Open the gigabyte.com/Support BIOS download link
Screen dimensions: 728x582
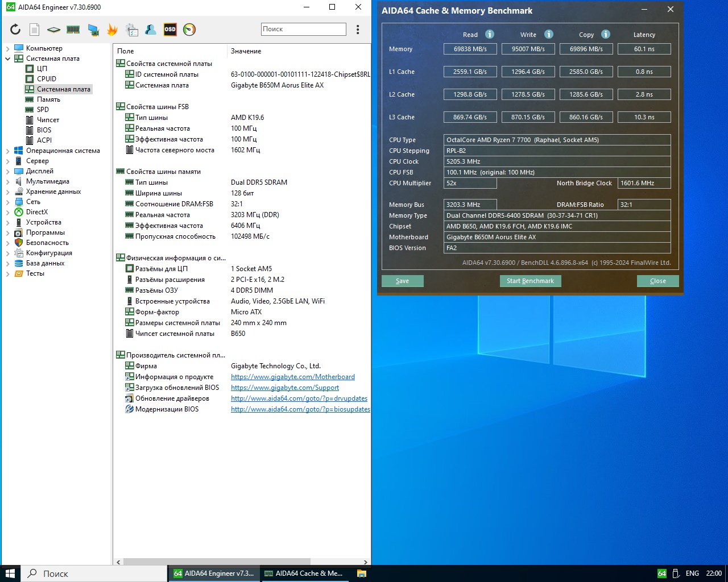tap(285, 388)
